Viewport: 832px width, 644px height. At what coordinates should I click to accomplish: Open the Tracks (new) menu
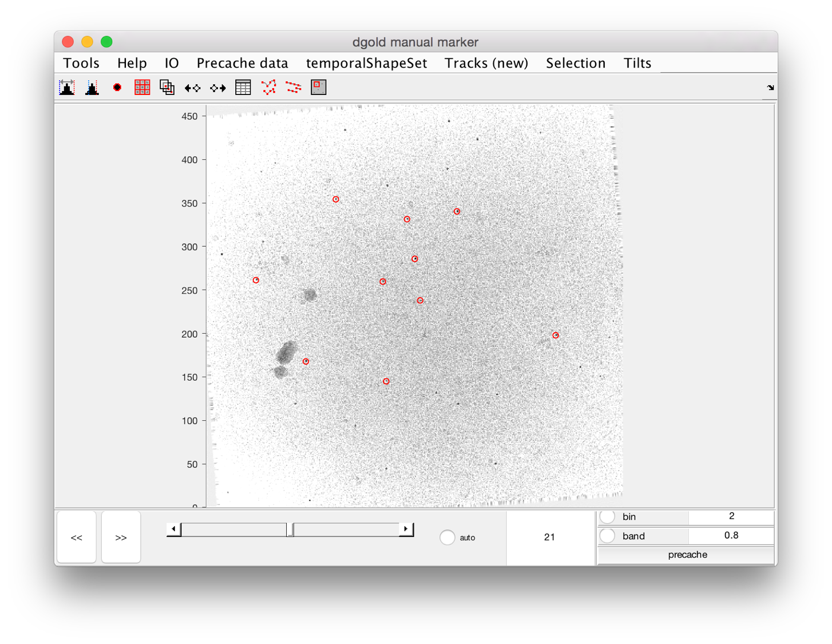click(x=486, y=63)
